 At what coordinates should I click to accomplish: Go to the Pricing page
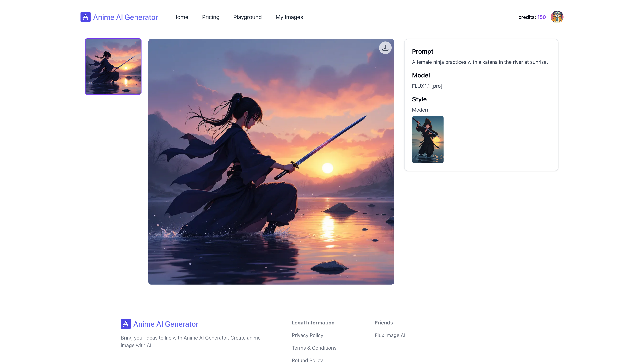[211, 17]
